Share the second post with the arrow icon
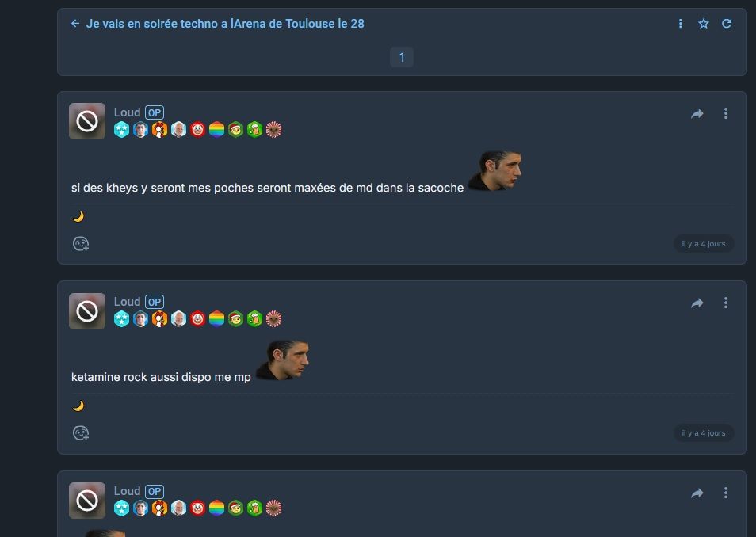 pos(697,303)
